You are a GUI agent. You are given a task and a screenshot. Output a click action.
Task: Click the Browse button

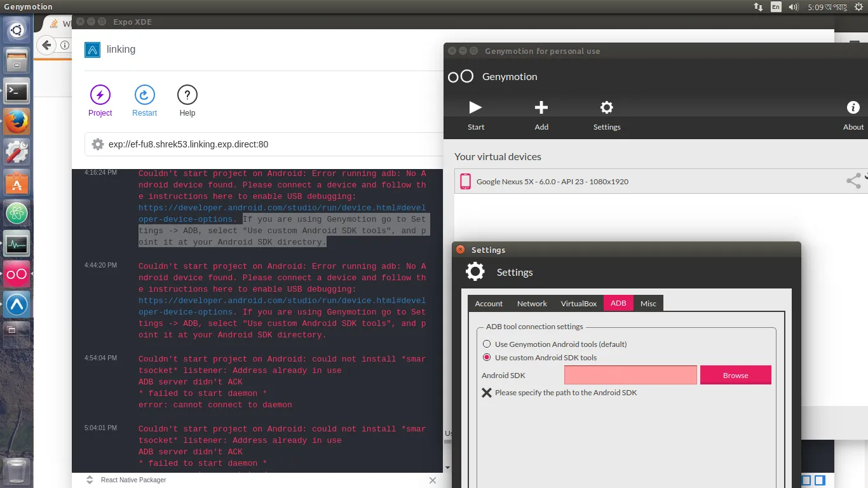tap(736, 375)
